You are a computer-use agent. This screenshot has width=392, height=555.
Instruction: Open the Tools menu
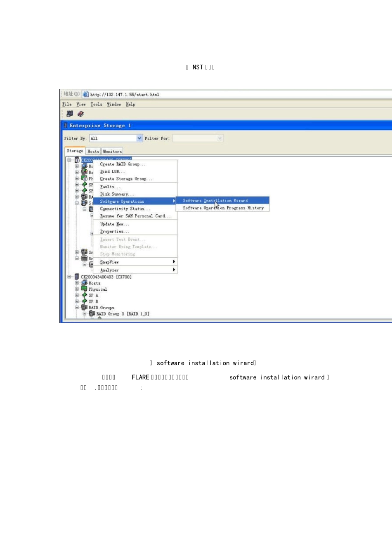coord(96,104)
